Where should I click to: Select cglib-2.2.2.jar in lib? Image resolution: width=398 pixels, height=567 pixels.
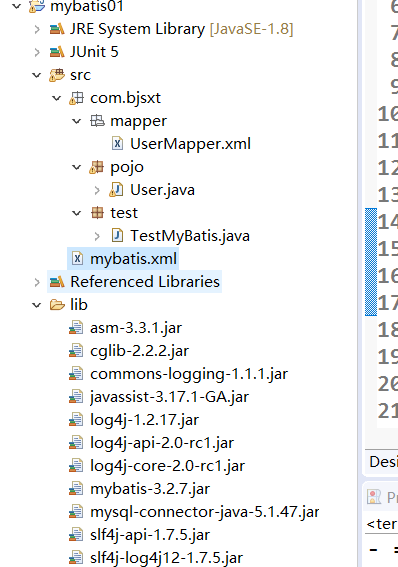tap(140, 351)
